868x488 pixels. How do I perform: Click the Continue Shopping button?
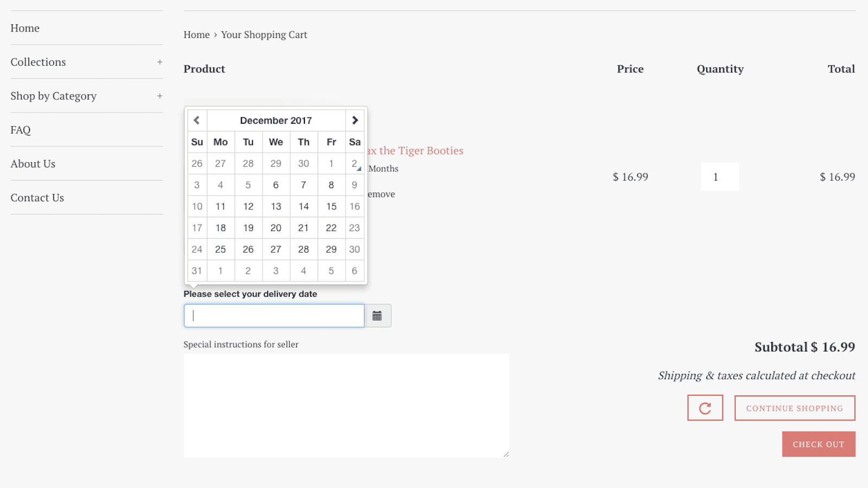pos(794,408)
